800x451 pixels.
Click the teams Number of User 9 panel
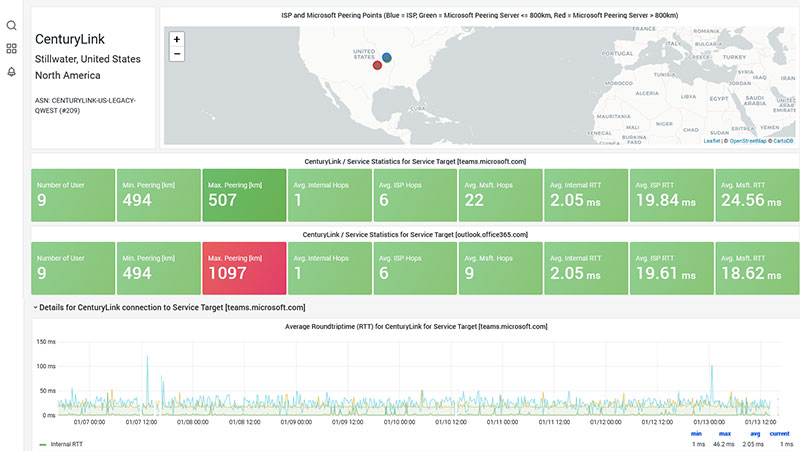[73, 195]
